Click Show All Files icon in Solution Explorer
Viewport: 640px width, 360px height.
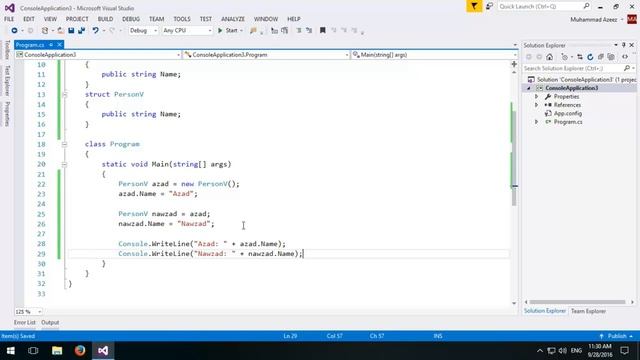611,57
